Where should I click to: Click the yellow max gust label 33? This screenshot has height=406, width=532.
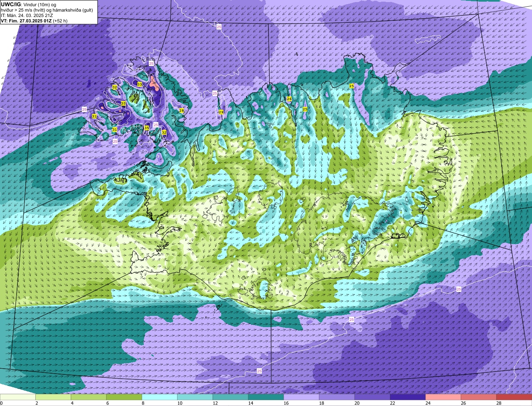click(x=140, y=84)
